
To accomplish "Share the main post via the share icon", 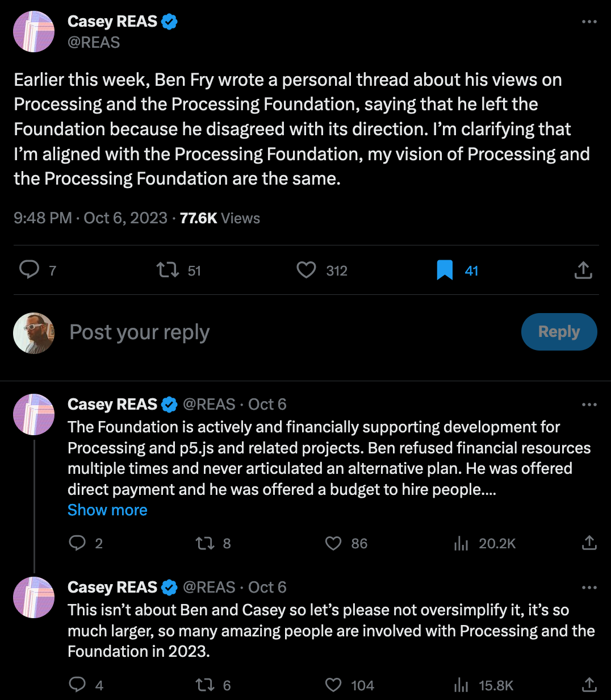I will 583,270.
